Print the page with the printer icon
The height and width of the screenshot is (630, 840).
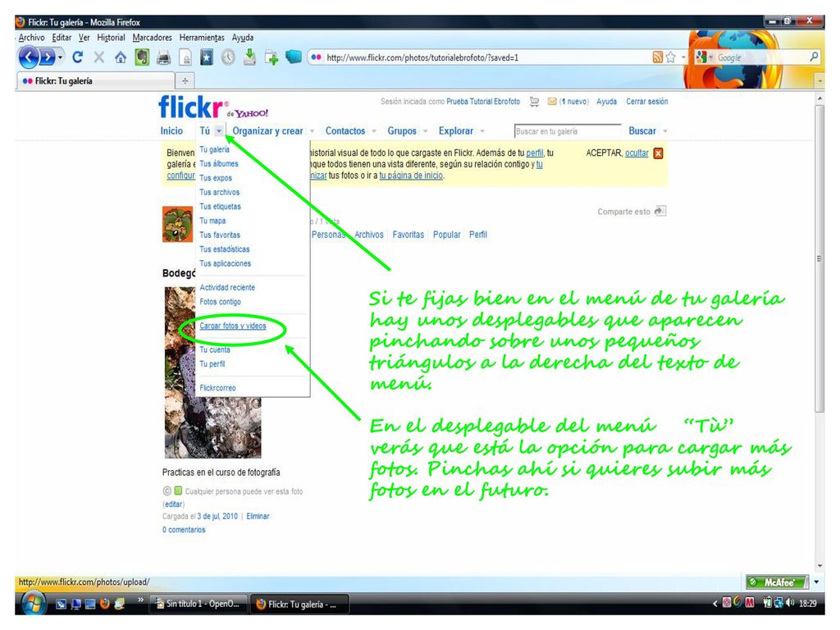tap(163, 57)
